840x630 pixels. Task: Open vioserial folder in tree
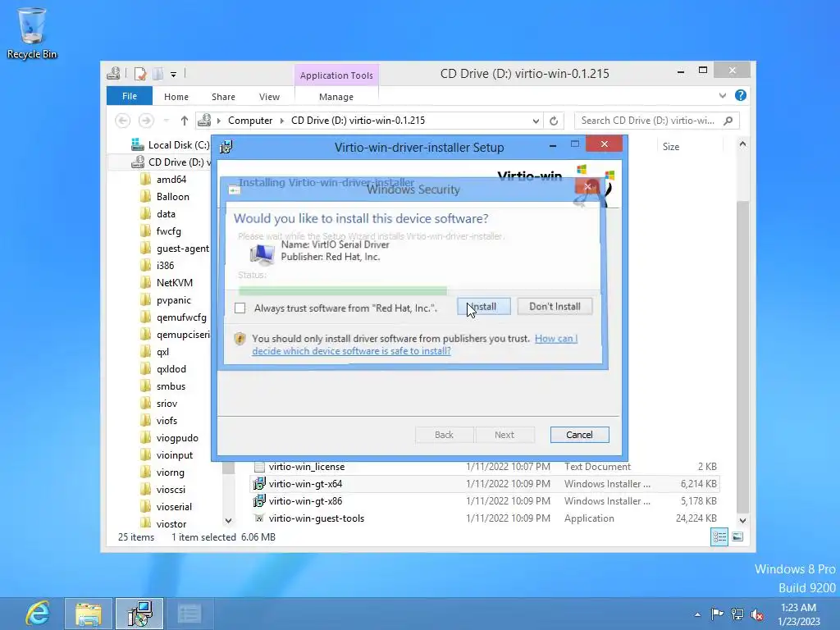click(x=166, y=507)
